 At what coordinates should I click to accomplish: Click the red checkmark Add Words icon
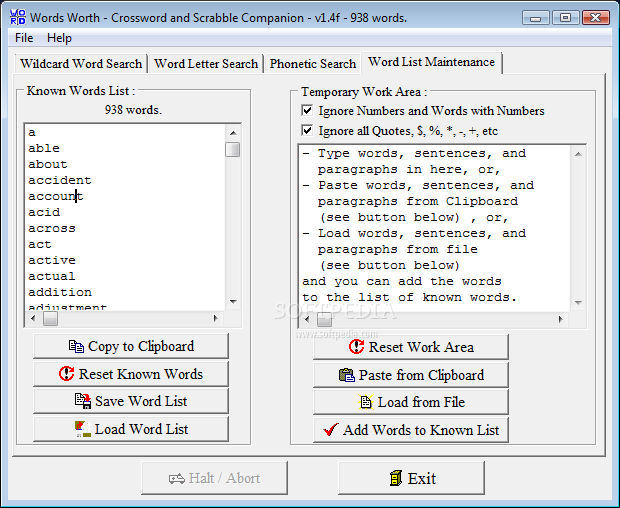(331, 430)
